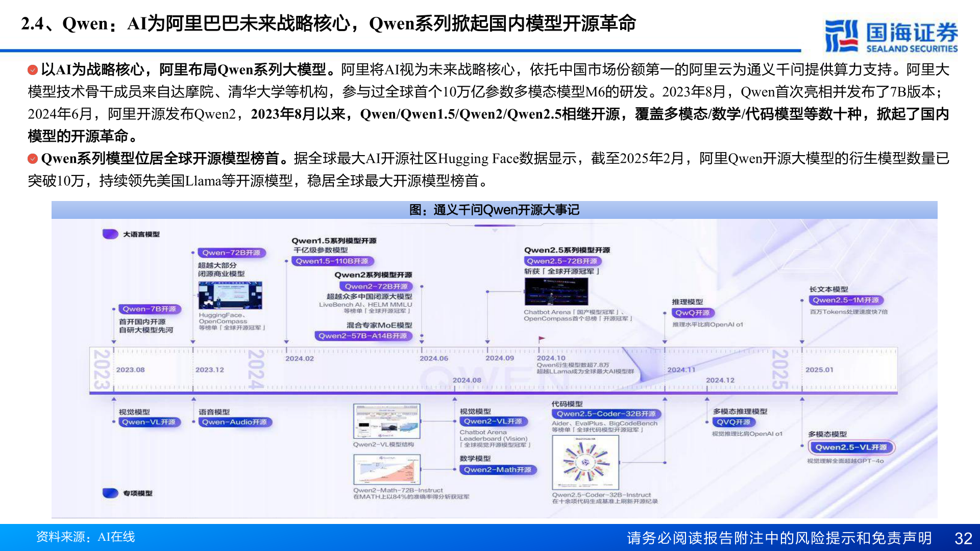Click the second red bullet point icon
Viewport: 980px width, 551px height.
pyautogui.click(x=33, y=159)
